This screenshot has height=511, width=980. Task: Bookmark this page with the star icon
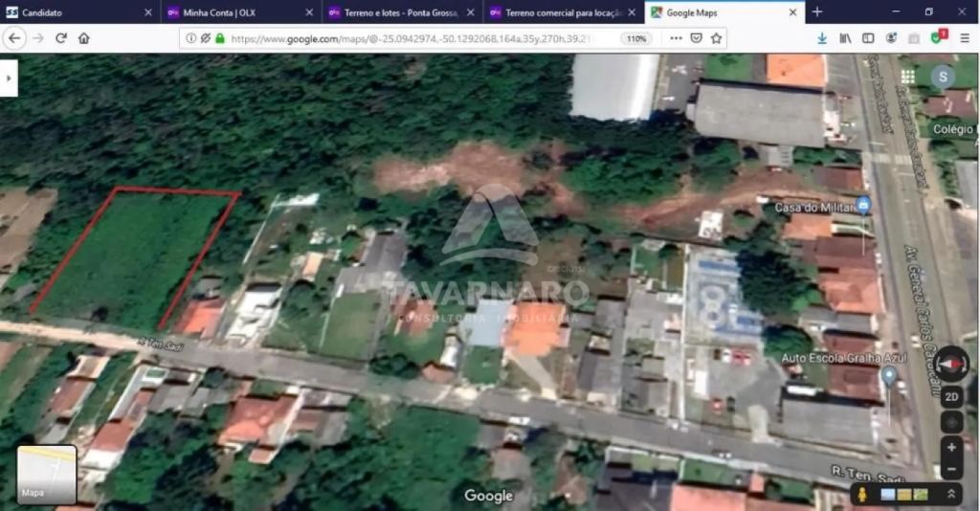pyautogui.click(x=716, y=38)
